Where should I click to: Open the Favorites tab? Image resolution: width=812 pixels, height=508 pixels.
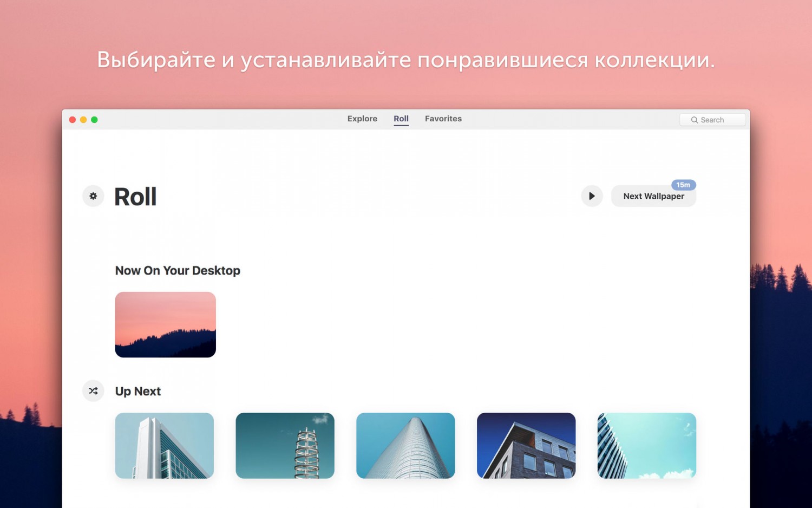pos(443,119)
